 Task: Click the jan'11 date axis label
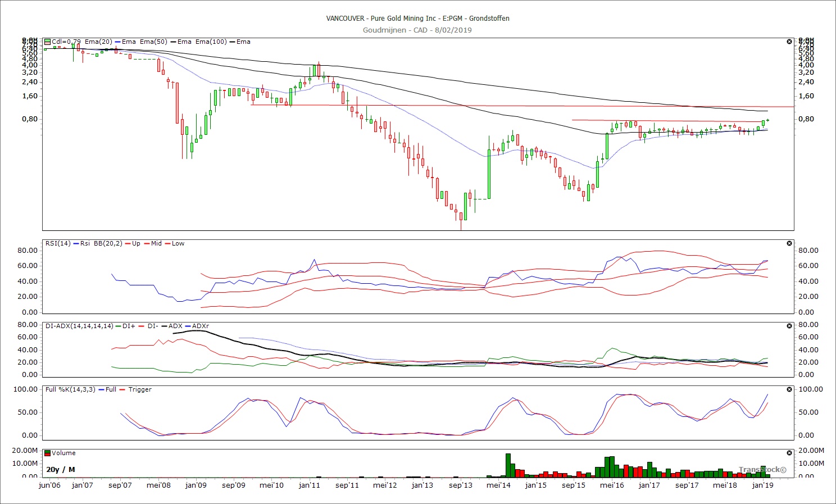click(x=310, y=485)
